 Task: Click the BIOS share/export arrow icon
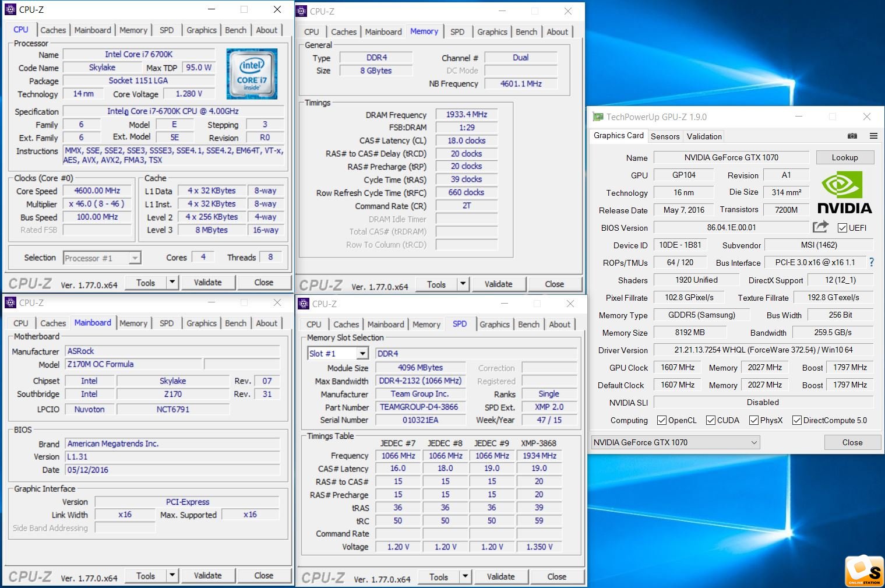(x=820, y=227)
